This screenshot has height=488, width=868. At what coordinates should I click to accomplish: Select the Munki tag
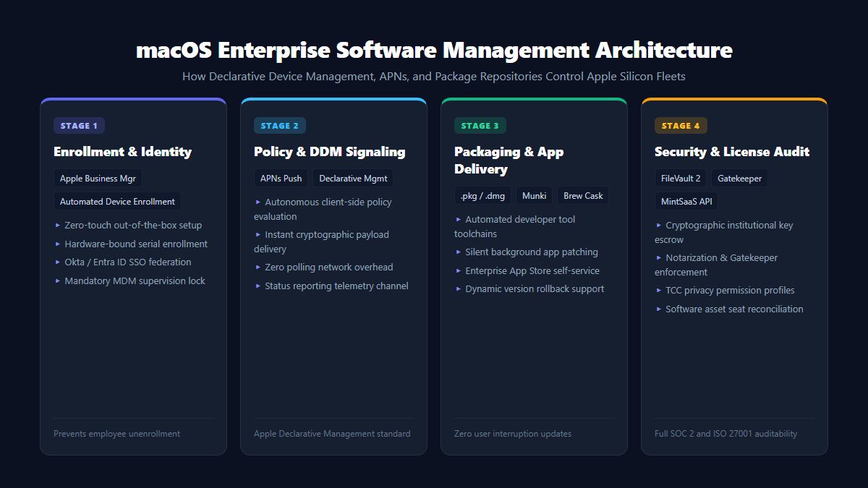(534, 196)
